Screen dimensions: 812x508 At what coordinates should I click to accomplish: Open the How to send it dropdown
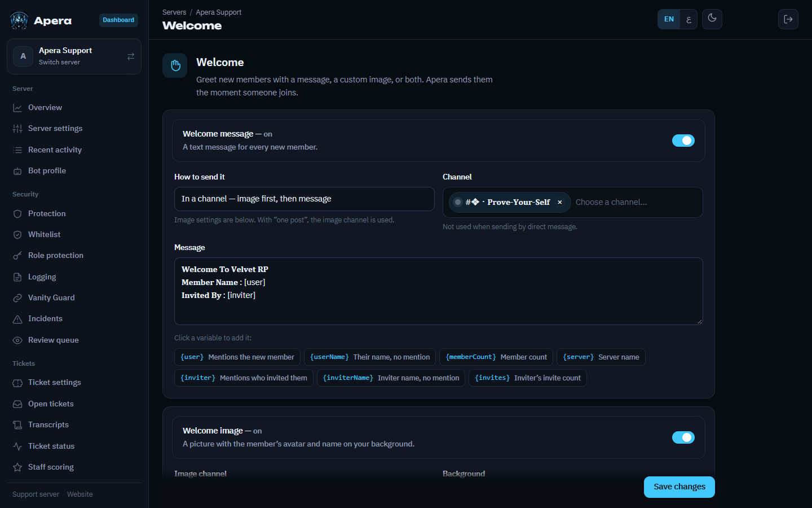click(x=304, y=199)
